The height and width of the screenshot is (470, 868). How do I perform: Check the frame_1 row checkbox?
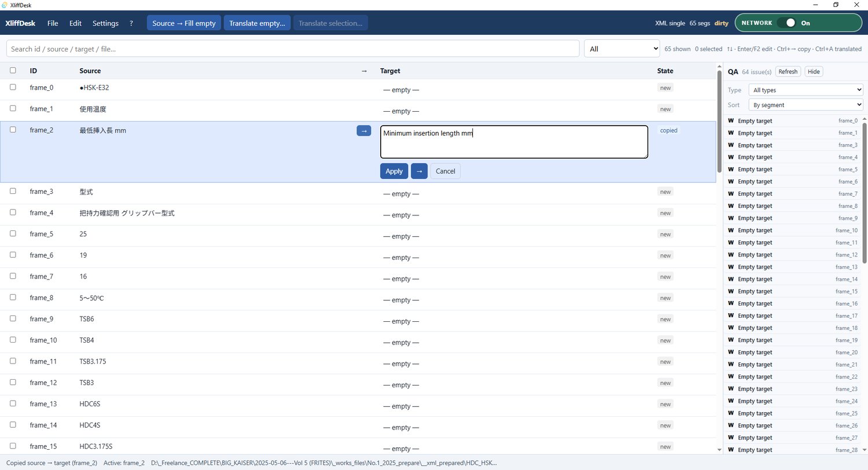pyautogui.click(x=13, y=108)
